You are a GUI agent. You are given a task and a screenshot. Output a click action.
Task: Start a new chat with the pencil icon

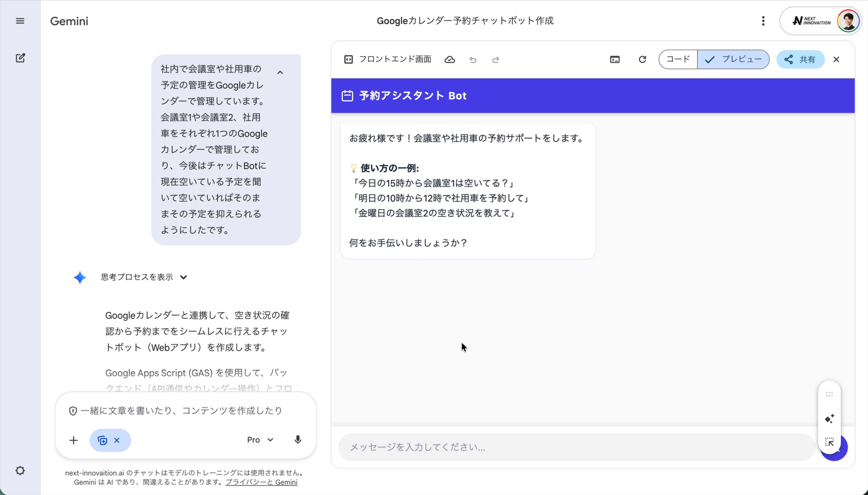(20, 58)
